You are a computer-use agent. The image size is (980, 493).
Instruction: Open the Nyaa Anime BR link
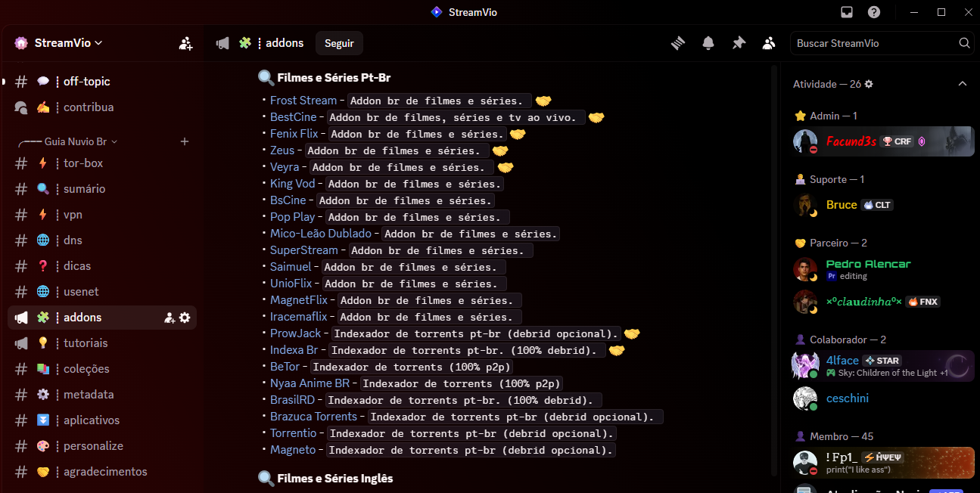tap(310, 383)
